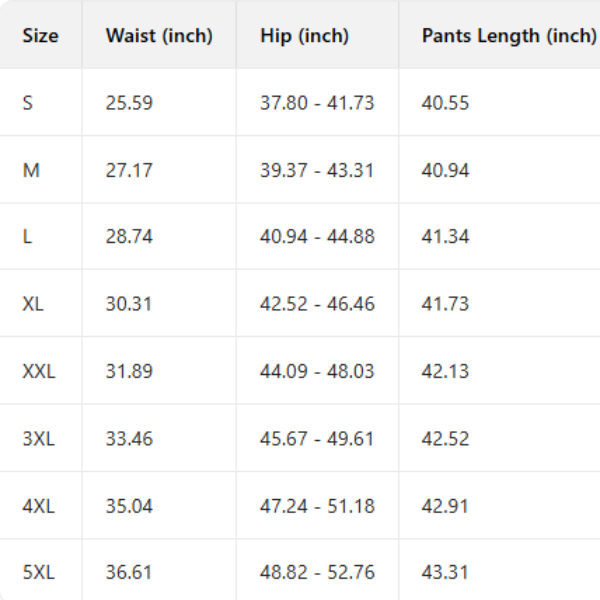Select the XL size cell
Image resolution: width=600 pixels, height=600 pixels.
(x=33, y=304)
